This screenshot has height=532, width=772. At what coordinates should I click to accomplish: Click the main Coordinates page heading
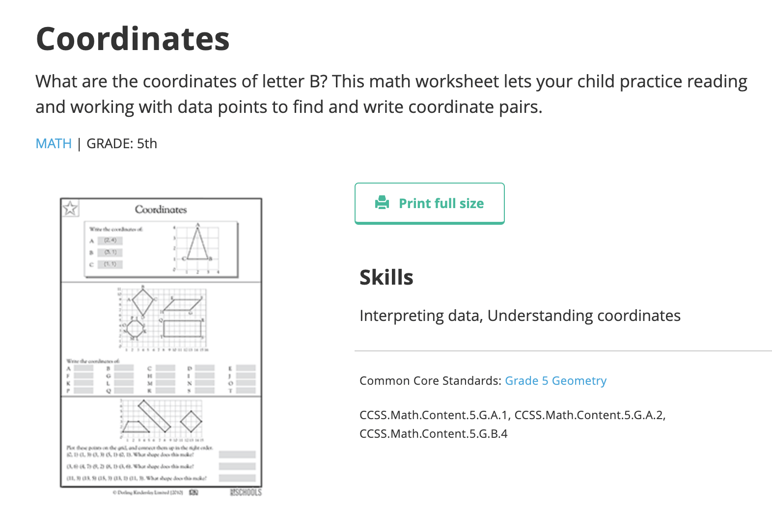[133, 39]
